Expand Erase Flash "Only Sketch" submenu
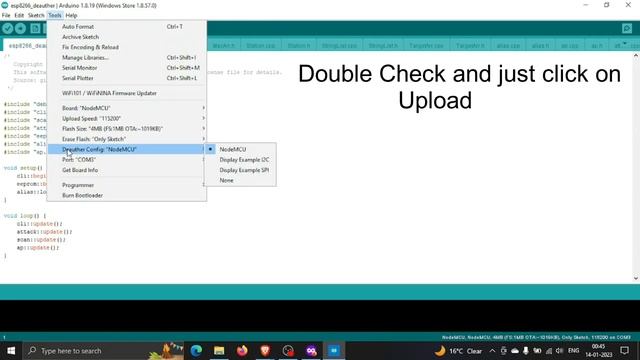This screenshot has width=640, height=360. pos(127,139)
